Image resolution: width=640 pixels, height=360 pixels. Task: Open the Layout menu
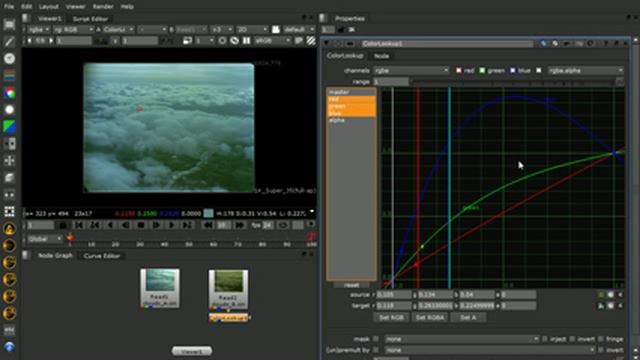[49, 7]
